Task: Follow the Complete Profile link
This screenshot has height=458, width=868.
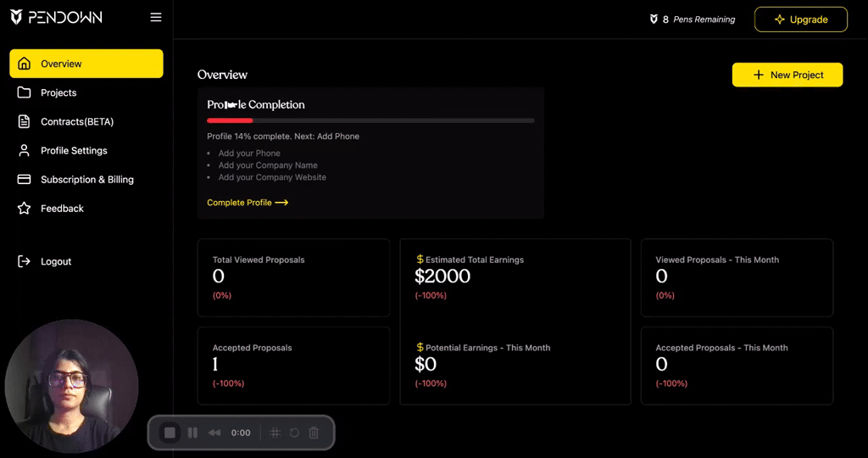Action: coord(248,203)
